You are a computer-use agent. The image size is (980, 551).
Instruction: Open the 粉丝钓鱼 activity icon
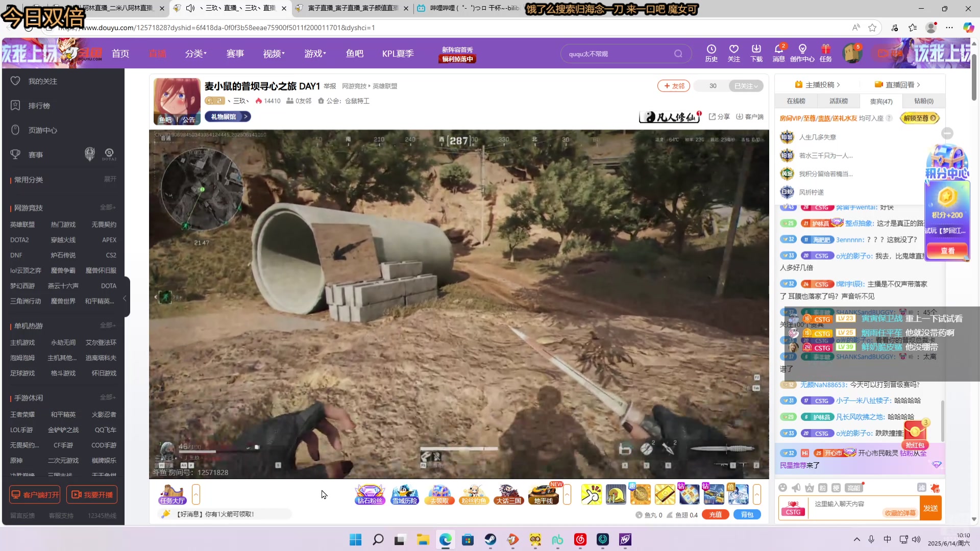(x=474, y=494)
